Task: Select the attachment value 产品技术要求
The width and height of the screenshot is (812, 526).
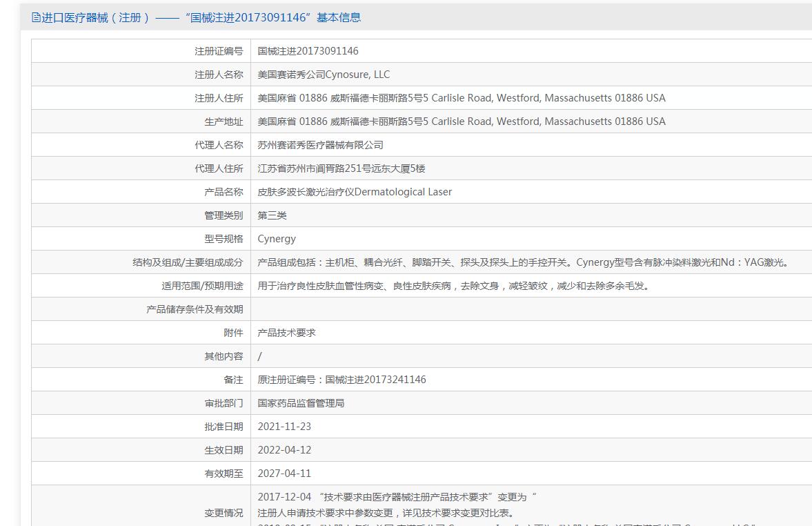Action: pos(286,333)
